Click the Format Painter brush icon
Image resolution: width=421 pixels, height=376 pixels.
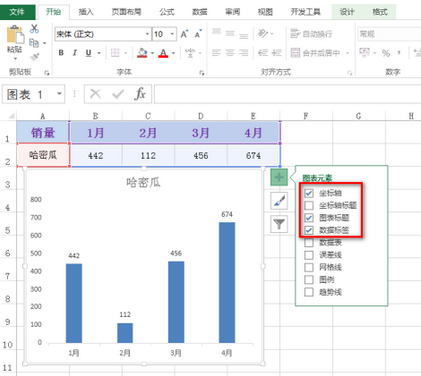34,57
